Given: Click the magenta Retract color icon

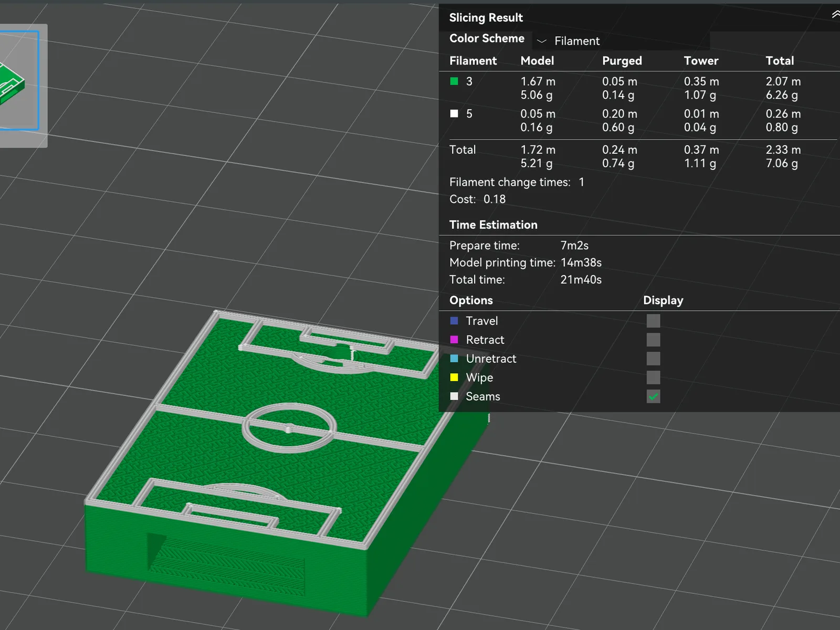Looking at the screenshot, I should pos(454,340).
